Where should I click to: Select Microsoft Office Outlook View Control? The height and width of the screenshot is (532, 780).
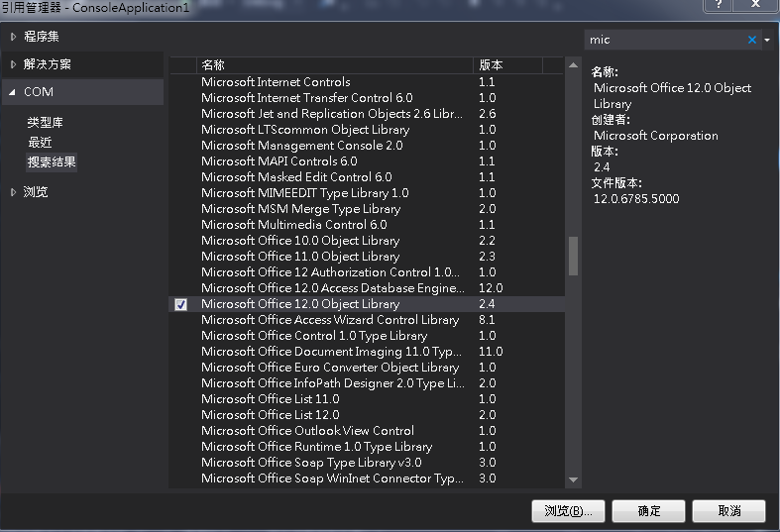click(367, 431)
